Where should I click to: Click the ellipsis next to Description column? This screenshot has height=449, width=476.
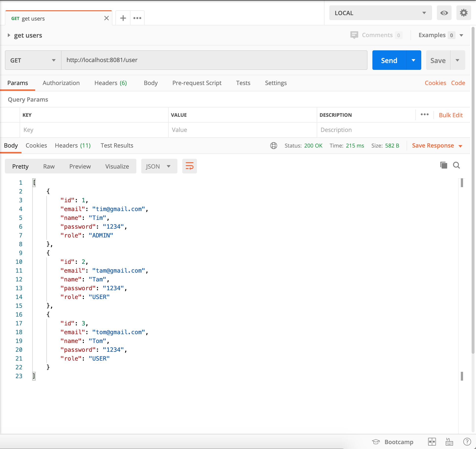[425, 115]
